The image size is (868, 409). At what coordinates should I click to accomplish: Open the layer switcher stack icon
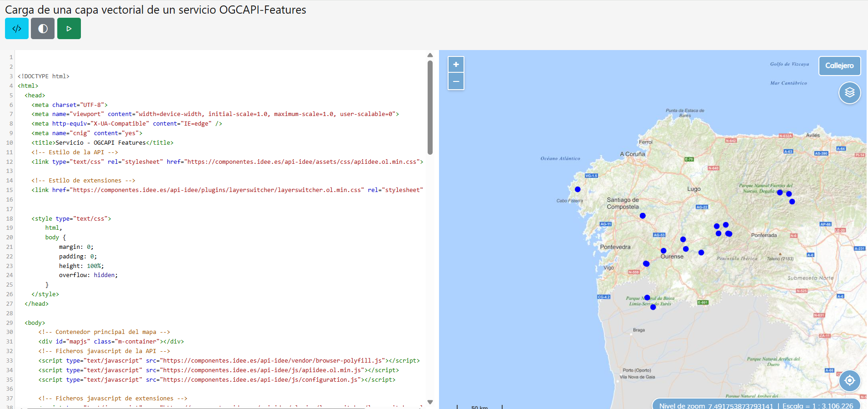click(849, 93)
